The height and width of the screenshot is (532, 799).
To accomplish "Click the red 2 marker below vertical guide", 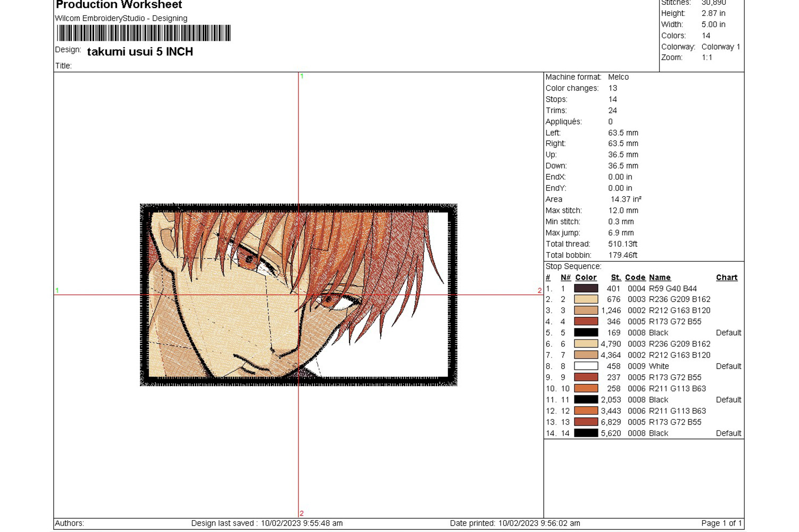I will [x=302, y=513].
